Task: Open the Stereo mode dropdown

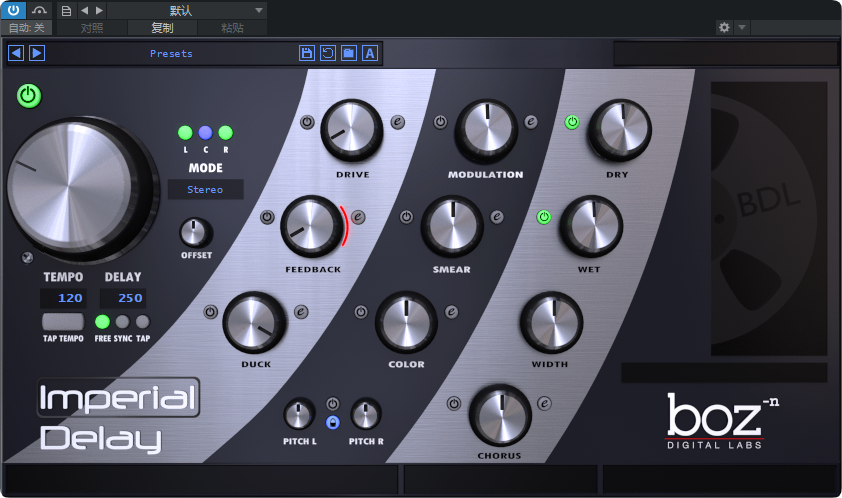Action: point(205,190)
